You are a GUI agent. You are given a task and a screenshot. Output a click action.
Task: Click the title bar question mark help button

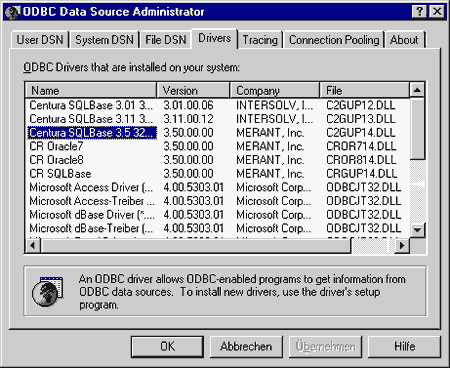(419, 12)
